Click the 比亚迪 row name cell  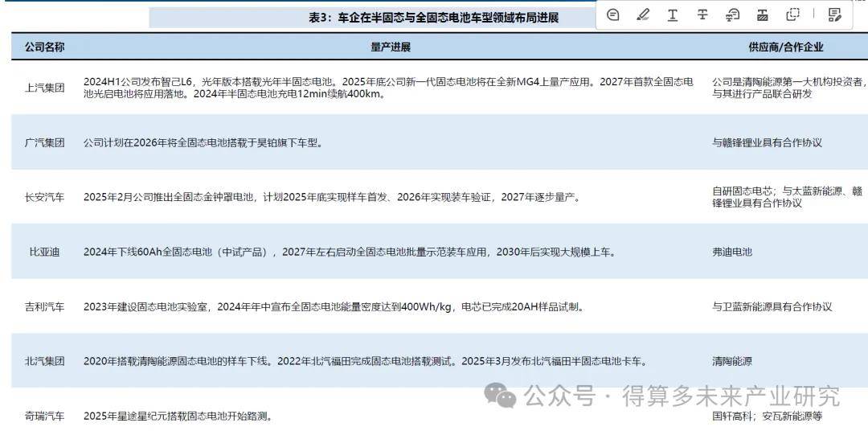(45, 252)
